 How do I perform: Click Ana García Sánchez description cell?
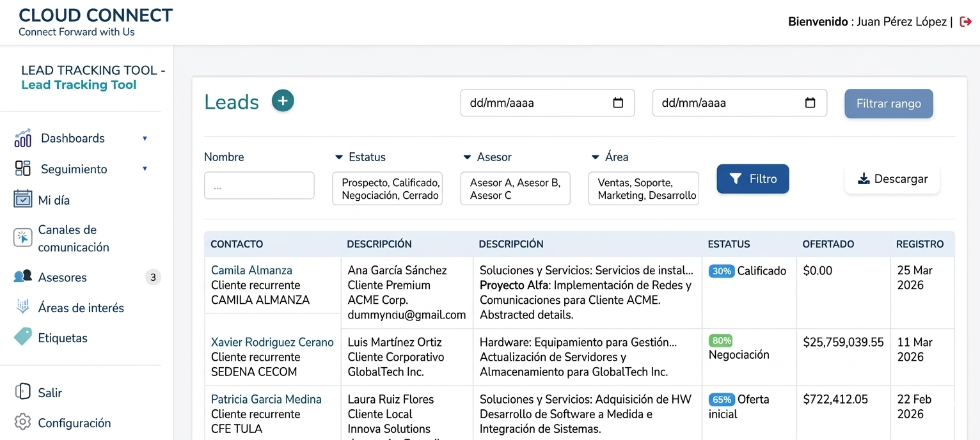tap(407, 292)
